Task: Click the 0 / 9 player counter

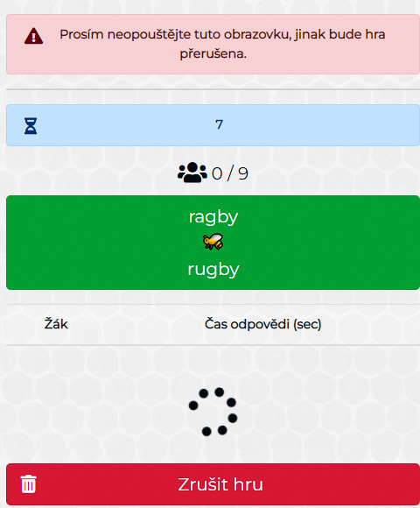Action: pos(230,173)
